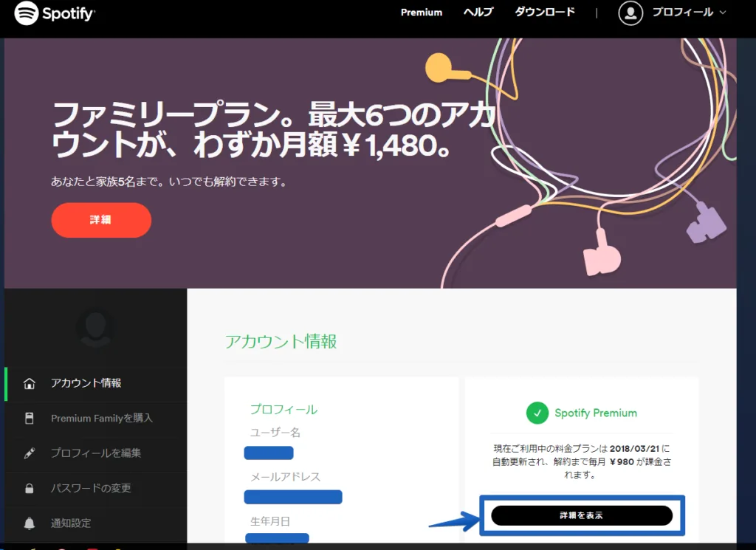Viewport: 756px width, 550px height.
Task: Click the アカウント情報 page heading
Action: coord(281,341)
